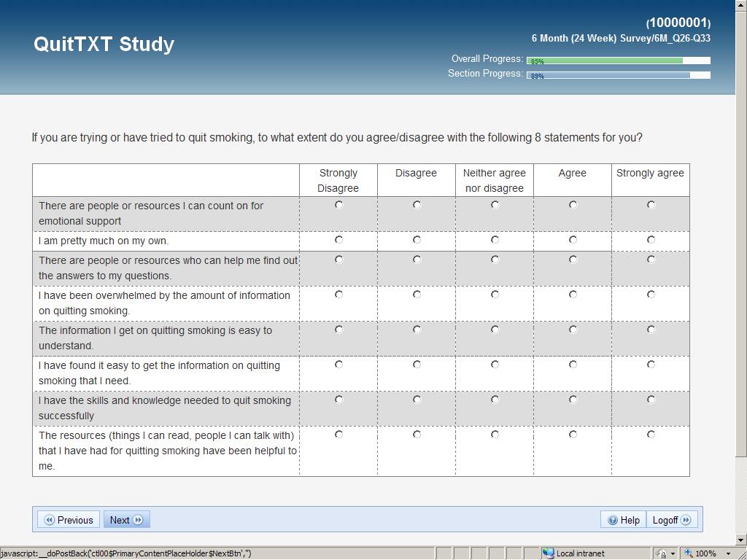This screenshot has height=560, width=747.
Task: Mark Neither for 'skills and knowledge' statement
Action: (x=495, y=400)
